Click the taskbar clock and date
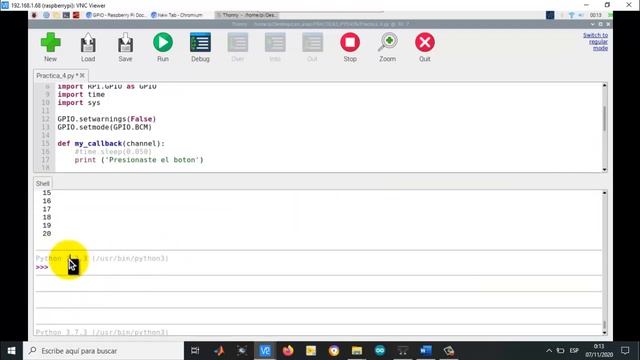 (x=599, y=351)
